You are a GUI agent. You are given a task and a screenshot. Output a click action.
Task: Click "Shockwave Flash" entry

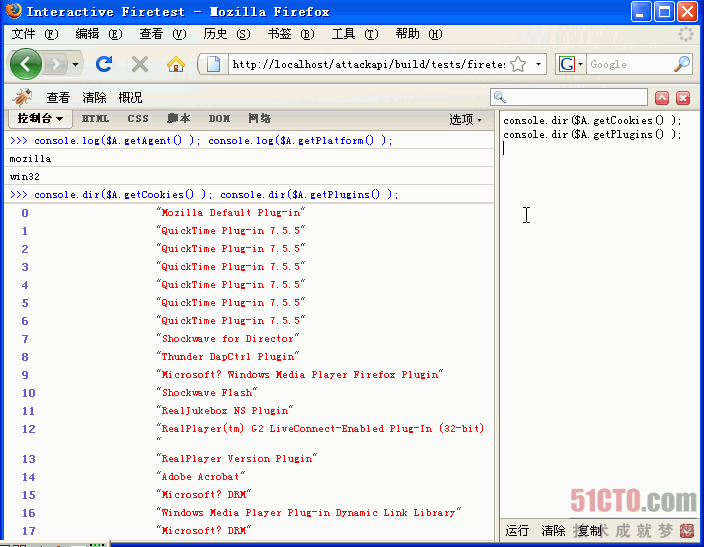tap(207, 393)
